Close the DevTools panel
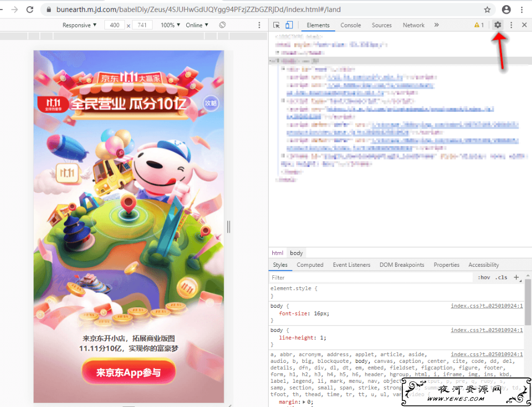532x407 pixels. click(x=524, y=25)
